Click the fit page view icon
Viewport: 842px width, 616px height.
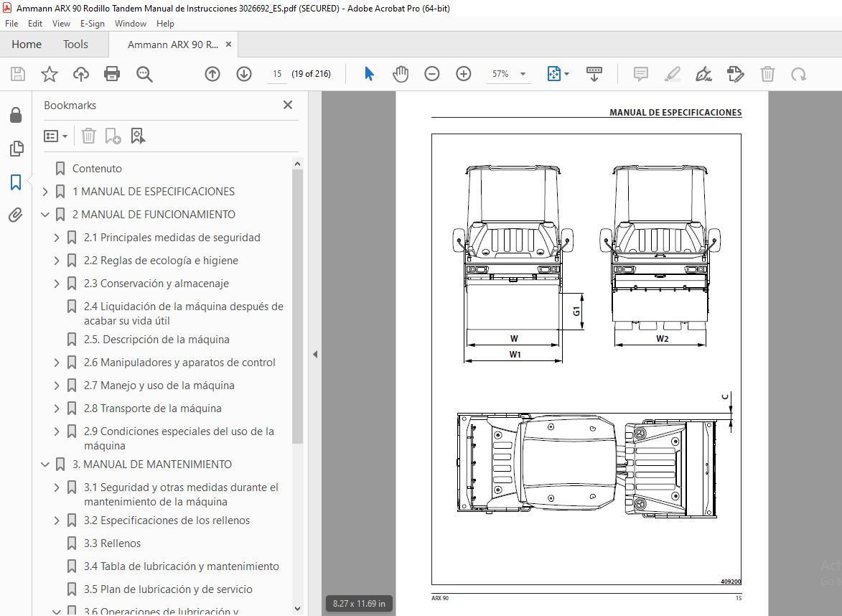[553, 74]
